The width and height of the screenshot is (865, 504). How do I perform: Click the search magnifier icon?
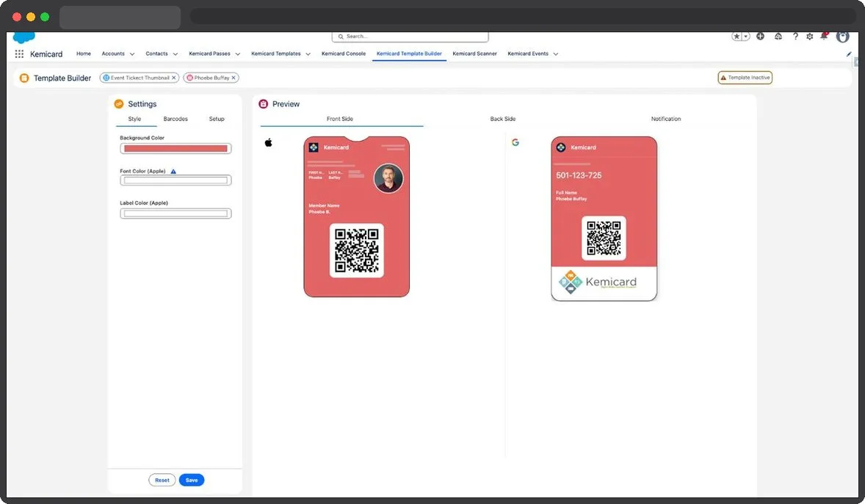pos(341,37)
